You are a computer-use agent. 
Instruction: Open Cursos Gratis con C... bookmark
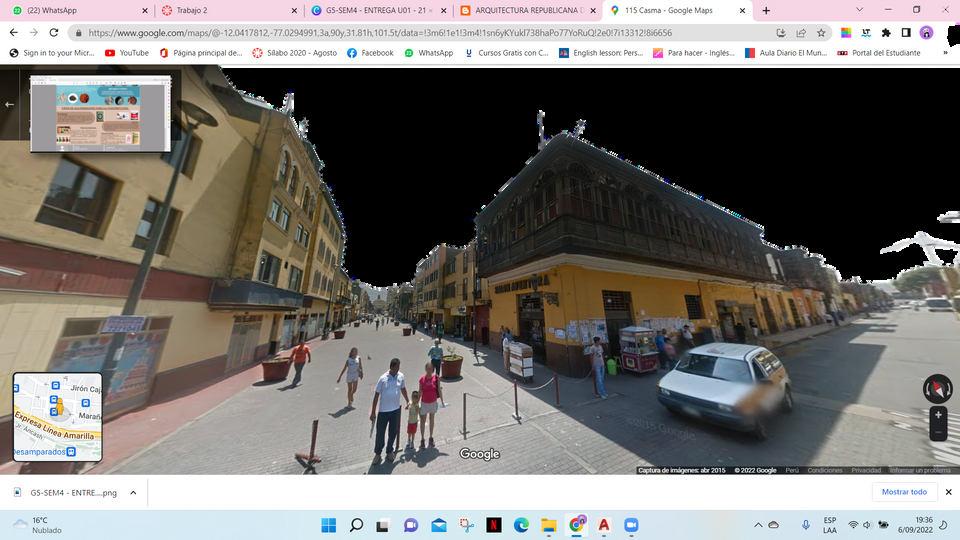(506, 53)
